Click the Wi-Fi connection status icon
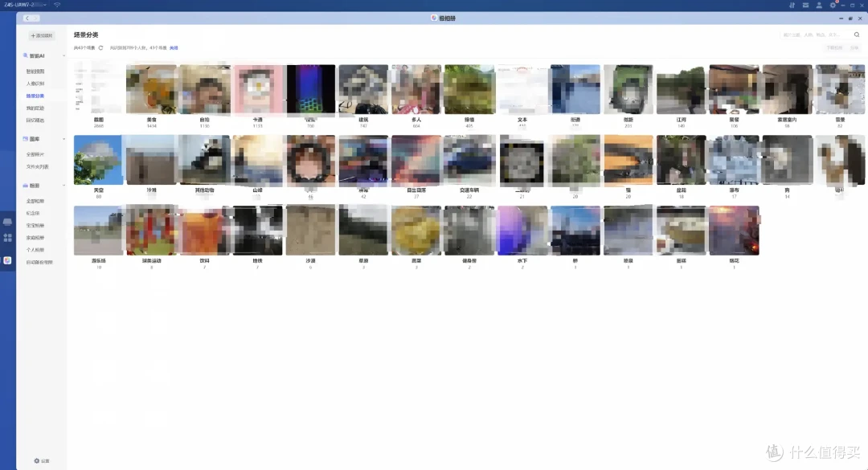The image size is (868, 470). [x=57, y=5]
